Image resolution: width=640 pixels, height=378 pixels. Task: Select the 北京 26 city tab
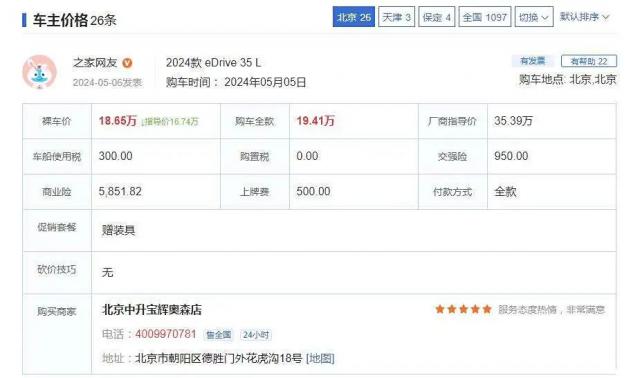click(x=353, y=17)
